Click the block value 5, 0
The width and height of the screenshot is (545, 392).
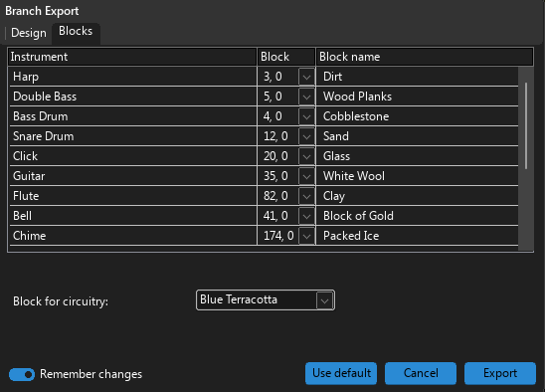pyautogui.click(x=272, y=97)
